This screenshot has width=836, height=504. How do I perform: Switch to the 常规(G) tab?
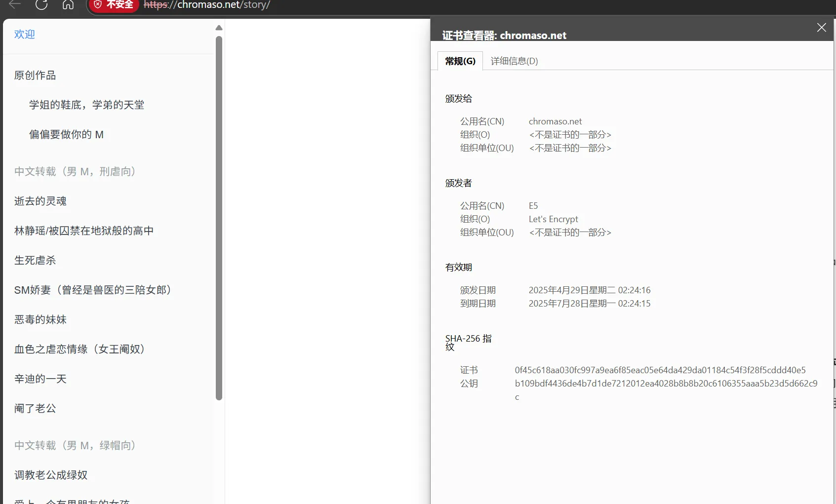[460, 61]
